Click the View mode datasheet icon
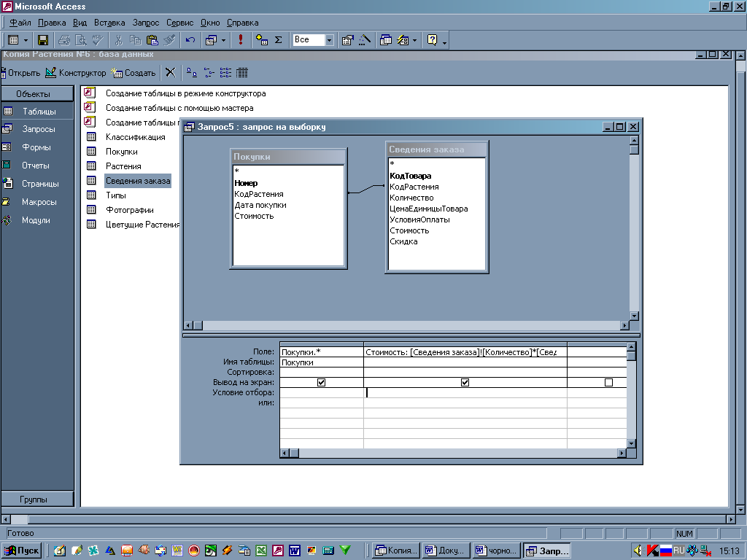 point(14,40)
